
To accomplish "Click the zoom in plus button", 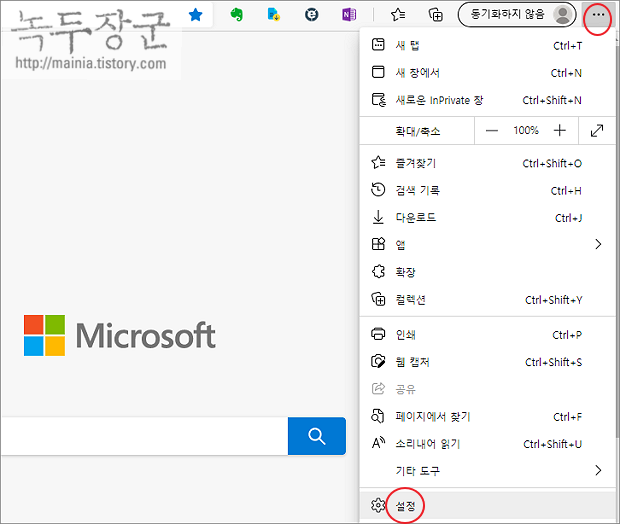I will click(560, 131).
